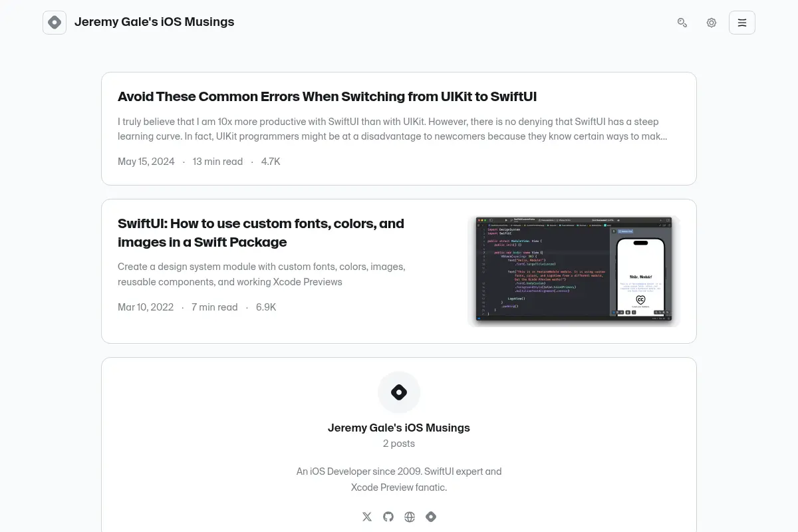Click the 6.9K views count
The image size is (798, 532).
pos(266,307)
